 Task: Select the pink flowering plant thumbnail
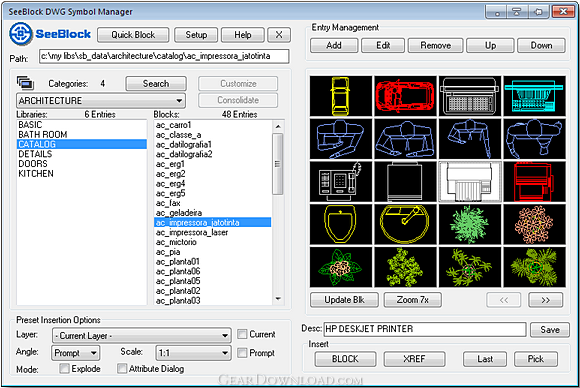pos(535,224)
